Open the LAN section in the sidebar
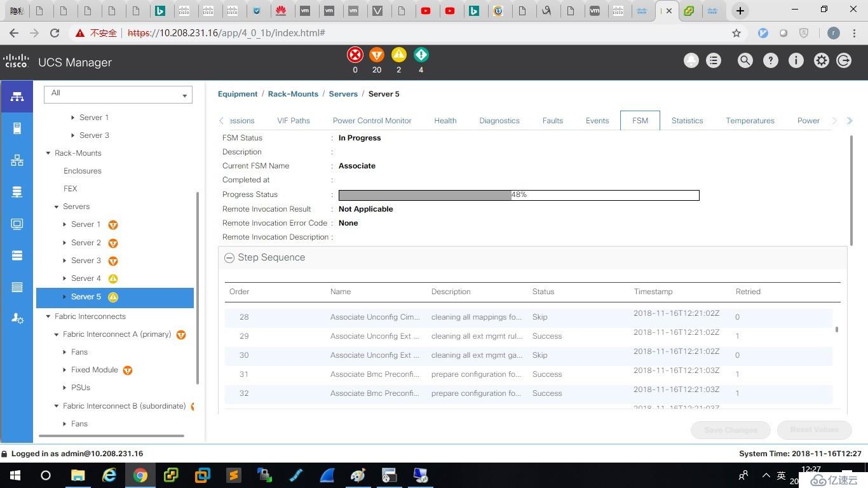The height and width of the screenshot is (488, 868). coord(17,160)
